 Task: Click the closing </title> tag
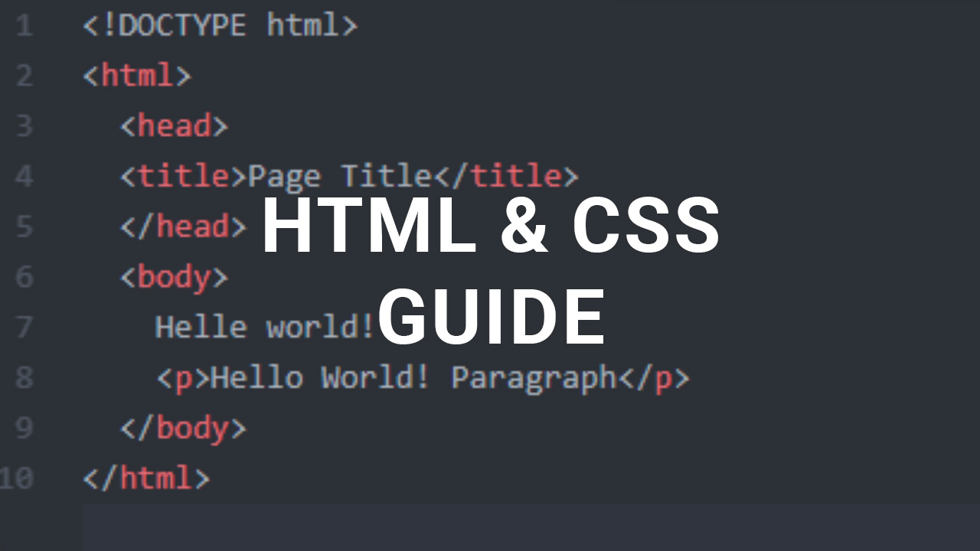[x=508, y=176]
